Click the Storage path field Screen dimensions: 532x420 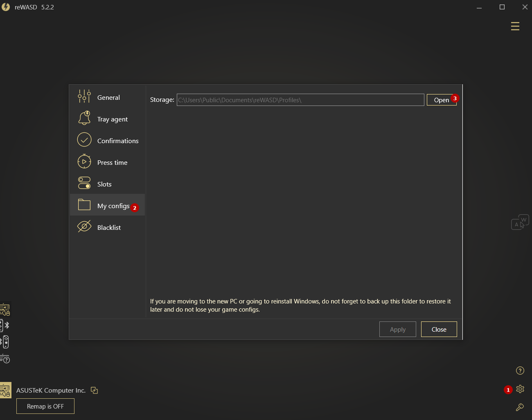300,100
